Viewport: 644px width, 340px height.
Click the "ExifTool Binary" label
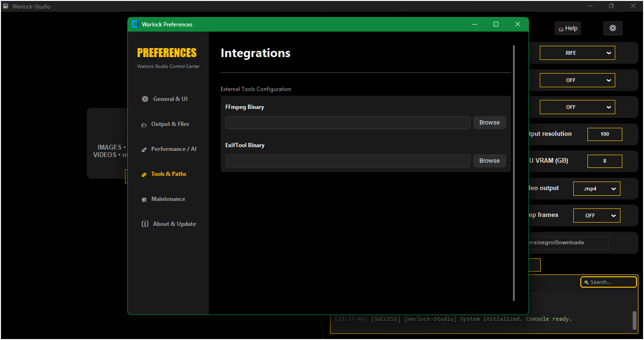(x=245, y=145)
